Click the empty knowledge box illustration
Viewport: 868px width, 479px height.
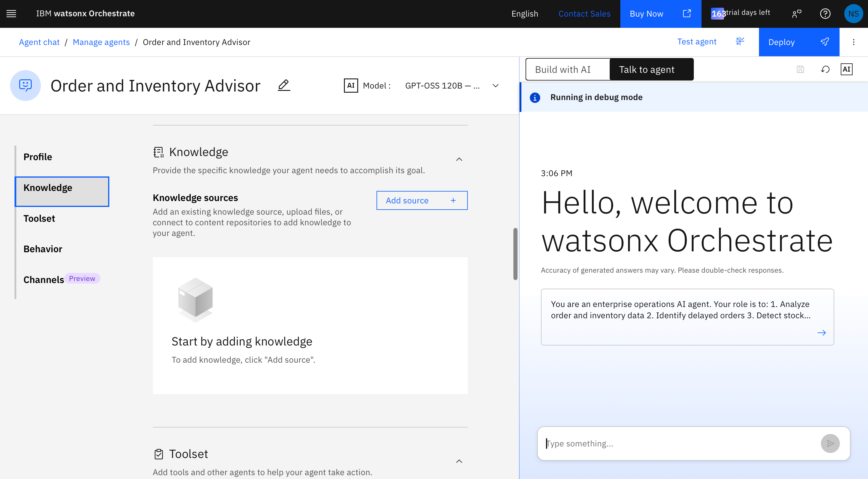(x=196, y=300)
